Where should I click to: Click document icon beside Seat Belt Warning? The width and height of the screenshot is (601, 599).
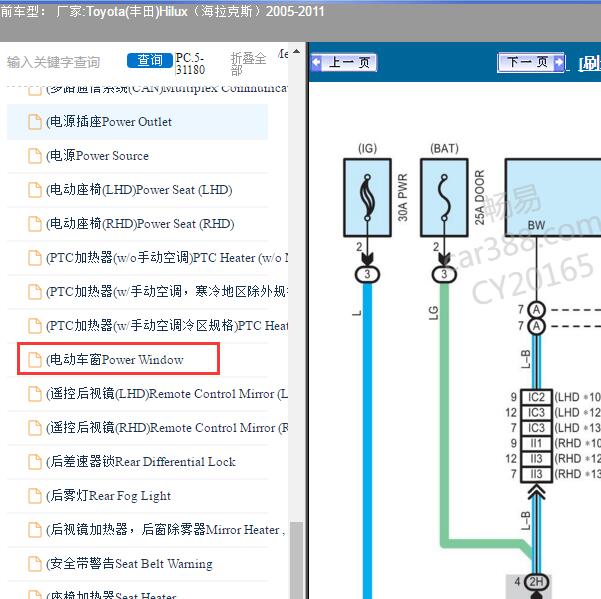pos(35,564)
